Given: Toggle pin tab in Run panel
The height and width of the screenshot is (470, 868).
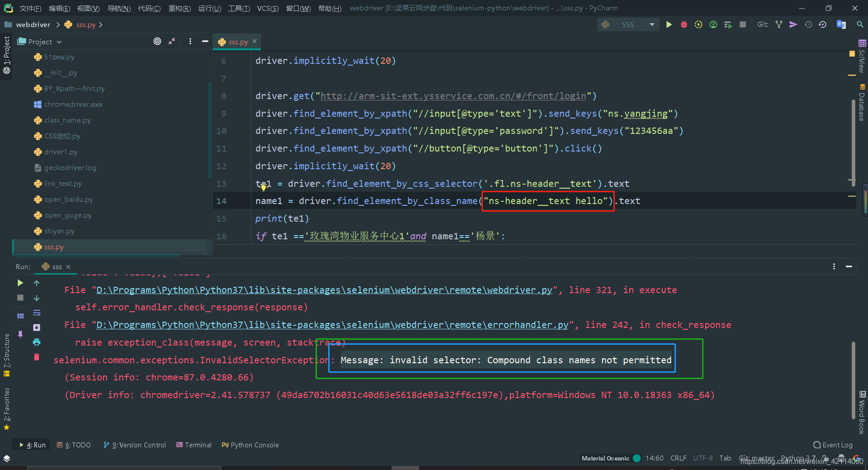Looking at the screenshot, I should point(20,334).
